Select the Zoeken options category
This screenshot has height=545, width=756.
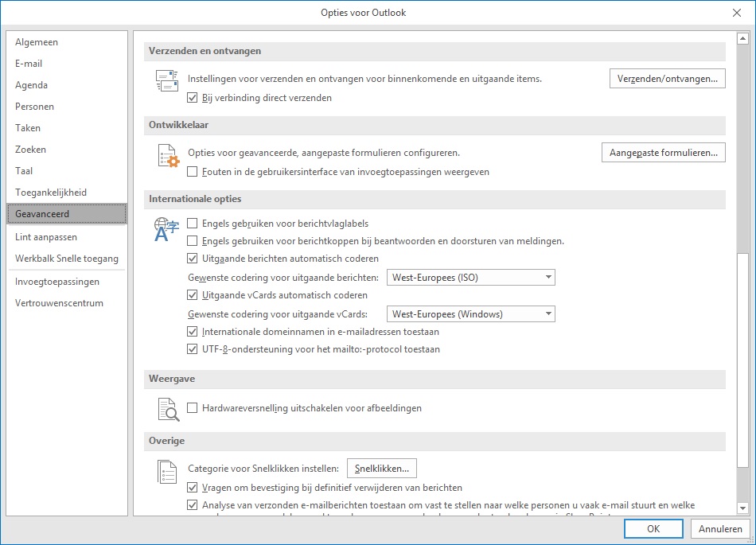67,150
